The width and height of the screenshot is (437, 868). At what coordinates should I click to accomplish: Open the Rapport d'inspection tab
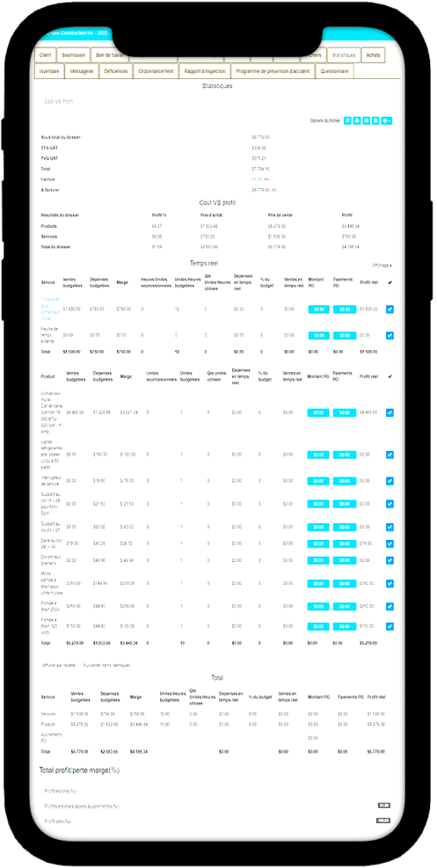[x=203, y=71]
